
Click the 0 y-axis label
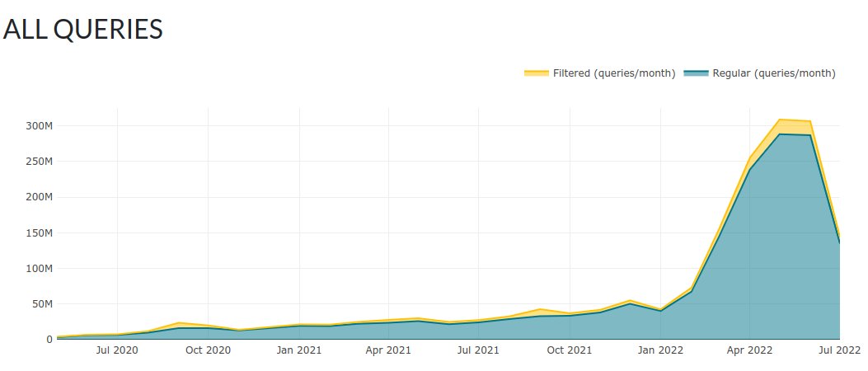tap(49, 340)
